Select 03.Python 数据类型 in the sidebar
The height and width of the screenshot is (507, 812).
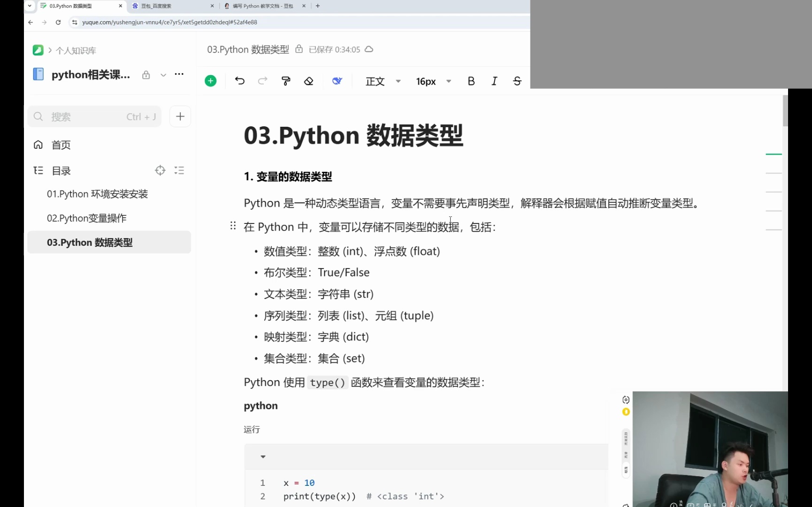click(x=109, y=242)
